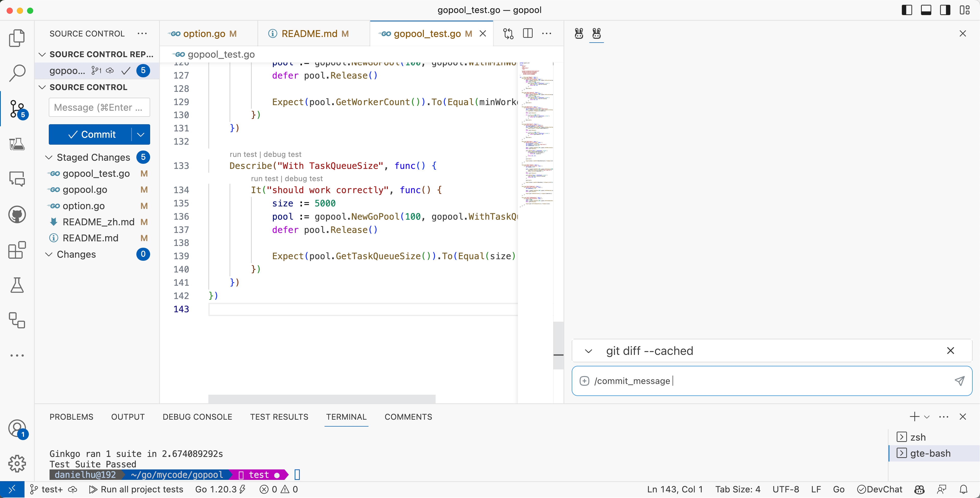This screenshot has height=498, width=980.
Task: Expand the Changes section
Action: point(49,254)
